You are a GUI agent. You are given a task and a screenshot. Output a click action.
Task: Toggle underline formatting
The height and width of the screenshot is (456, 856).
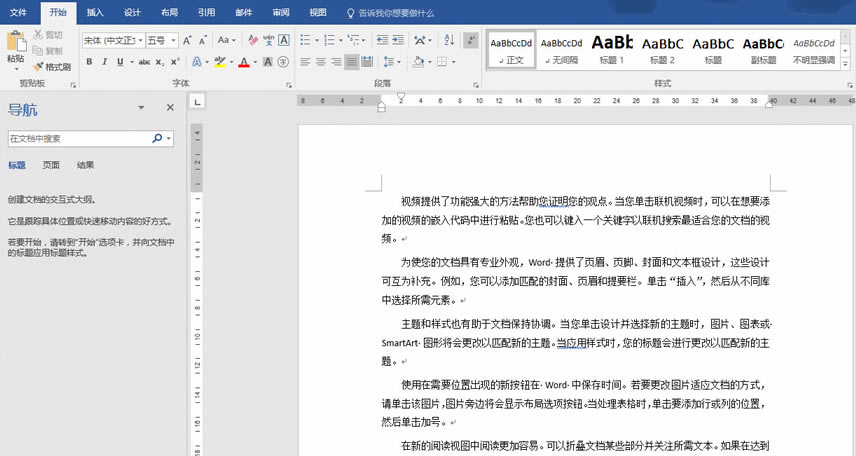120,62
